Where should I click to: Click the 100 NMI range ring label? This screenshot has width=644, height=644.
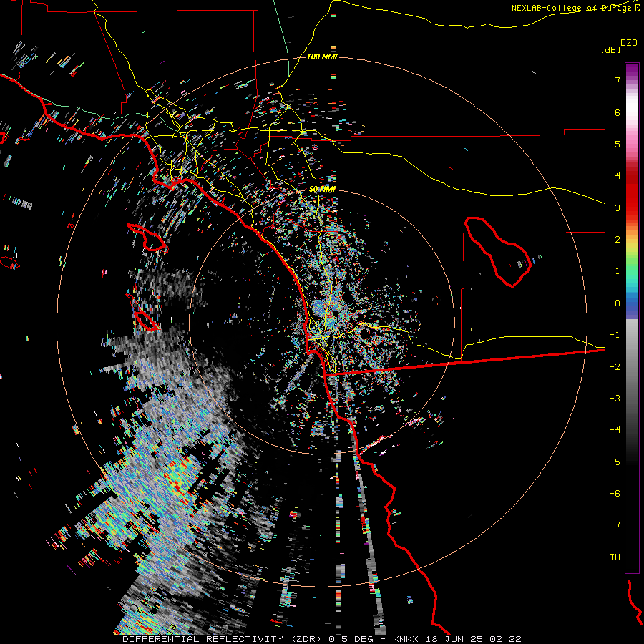coord(322,57)
